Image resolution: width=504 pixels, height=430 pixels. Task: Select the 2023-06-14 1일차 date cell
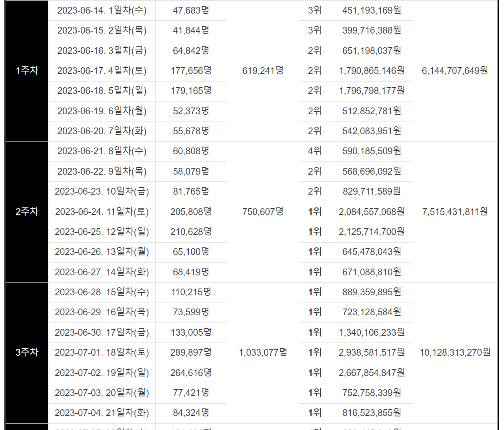coord(102,10)
